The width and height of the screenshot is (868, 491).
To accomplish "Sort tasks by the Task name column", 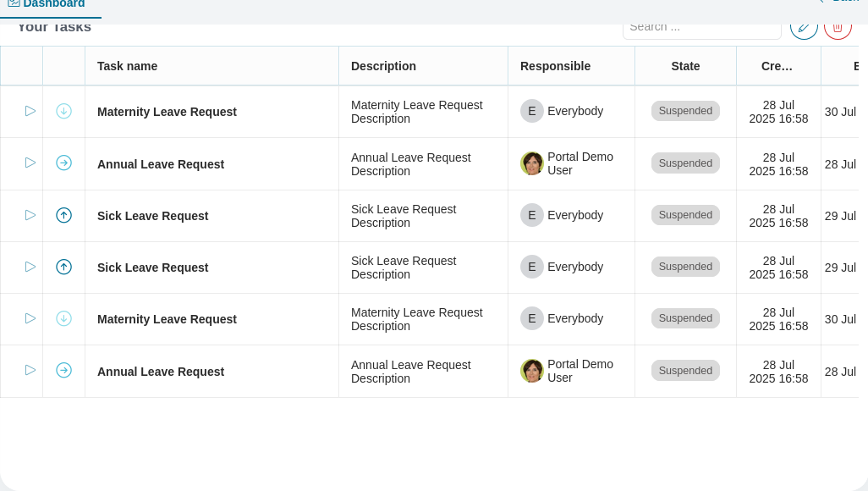I will pos(127,66).
